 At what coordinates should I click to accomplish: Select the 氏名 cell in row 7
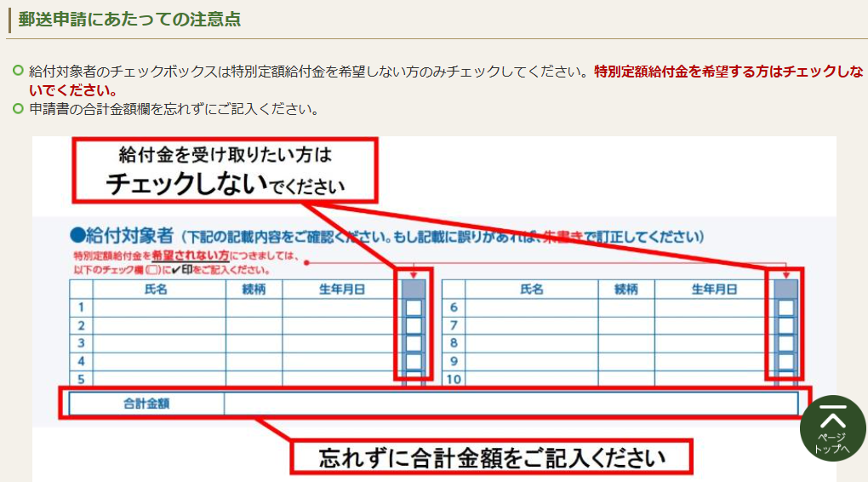tap(531, 325)
